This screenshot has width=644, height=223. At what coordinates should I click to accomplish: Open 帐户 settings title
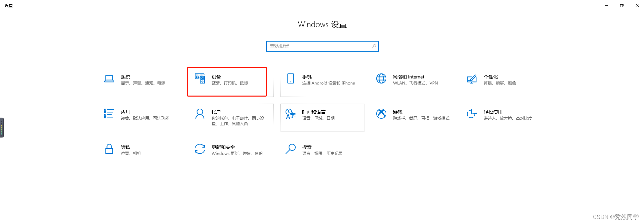(x=216, y=112)
